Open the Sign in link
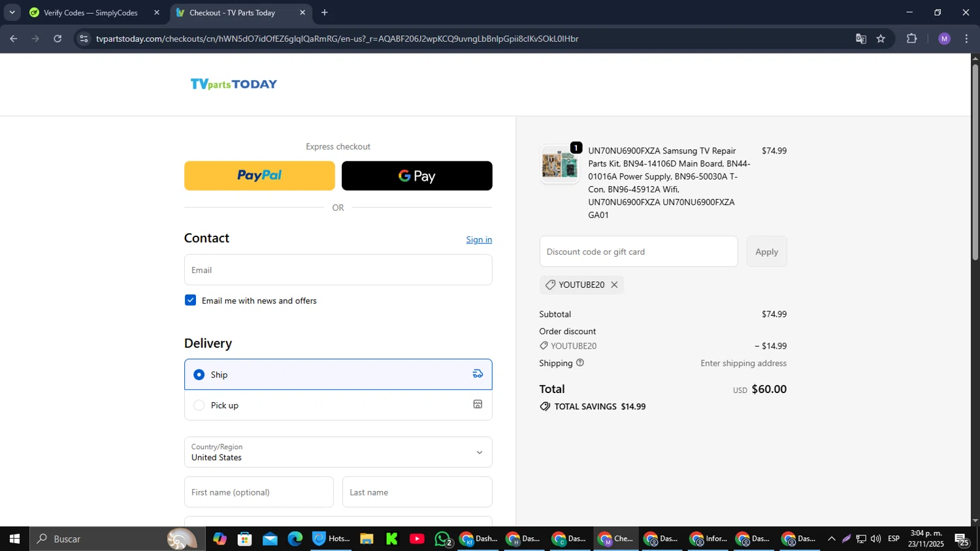Screen dimensions: 980x551 click(479, 240)
